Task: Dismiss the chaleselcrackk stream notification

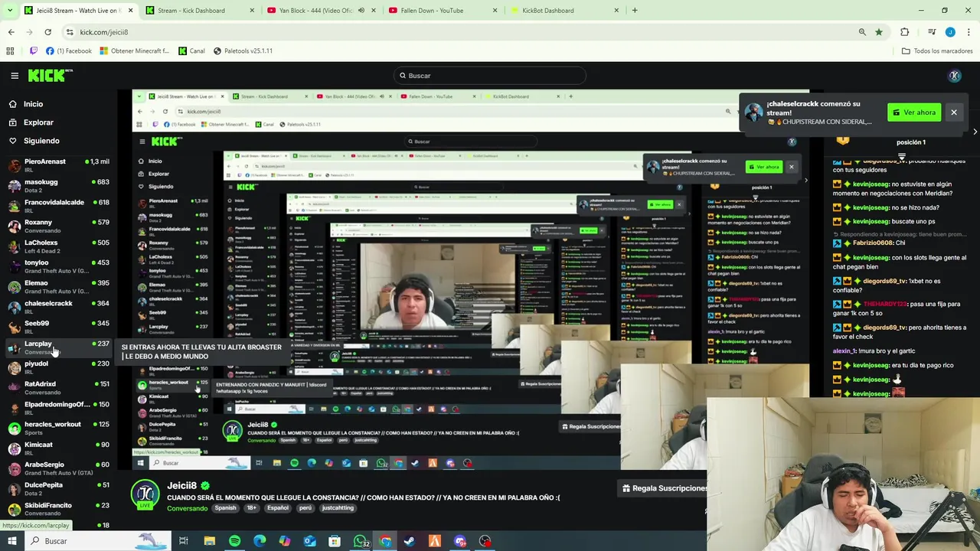Action: coord(954,112)
